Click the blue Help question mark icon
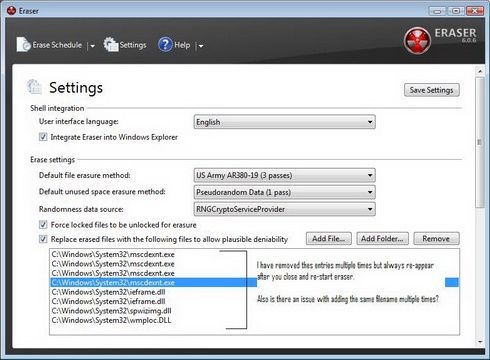 (165, 44)
